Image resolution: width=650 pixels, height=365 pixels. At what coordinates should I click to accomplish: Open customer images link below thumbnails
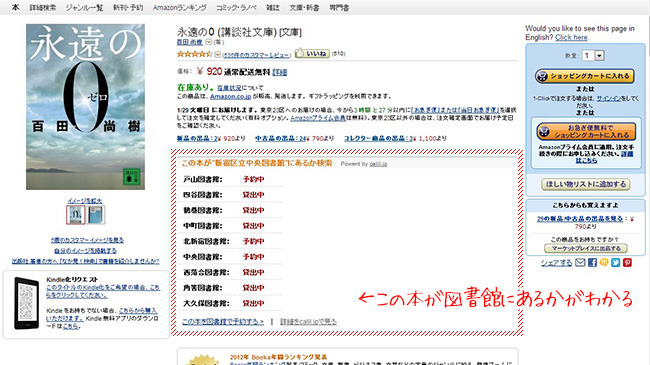[x=87, y=240]
